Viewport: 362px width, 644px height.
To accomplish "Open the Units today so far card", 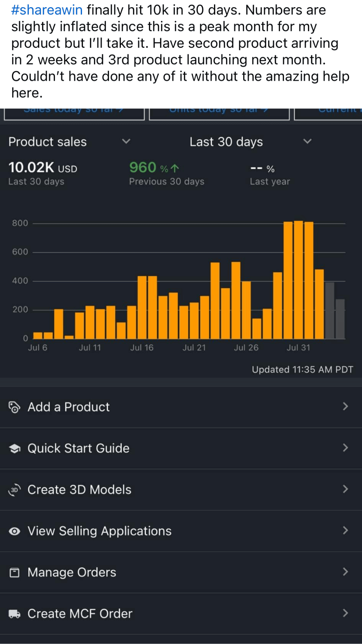I will click(219, 113).
